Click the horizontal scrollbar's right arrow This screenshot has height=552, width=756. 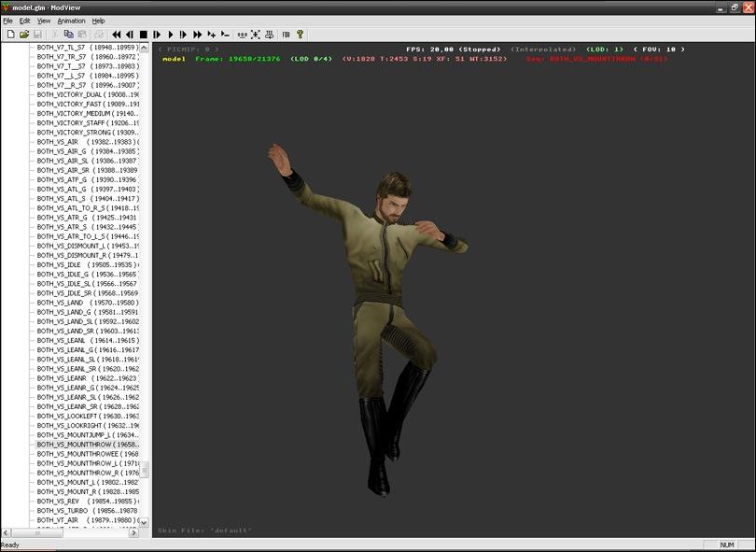click(x=134, y=533)
